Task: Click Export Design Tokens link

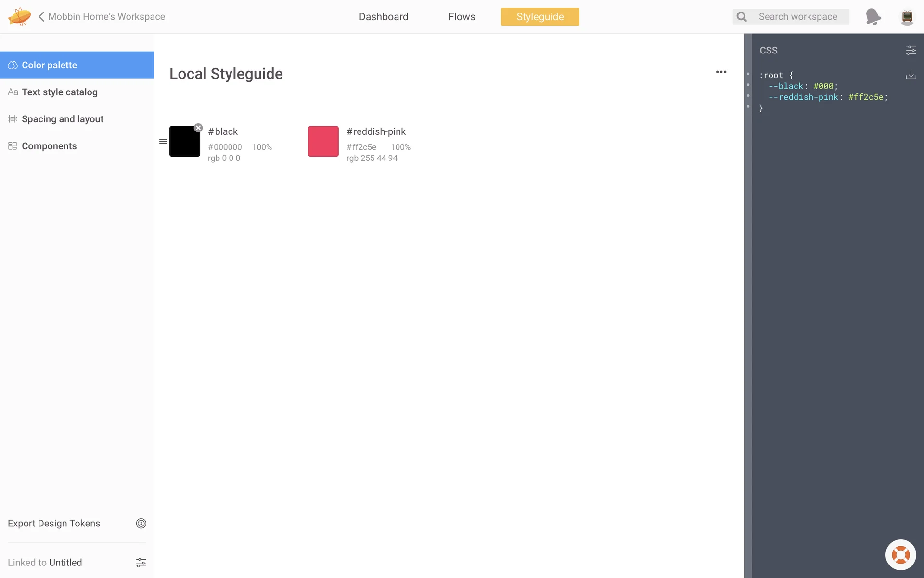Action: click(x=54, y=524)
